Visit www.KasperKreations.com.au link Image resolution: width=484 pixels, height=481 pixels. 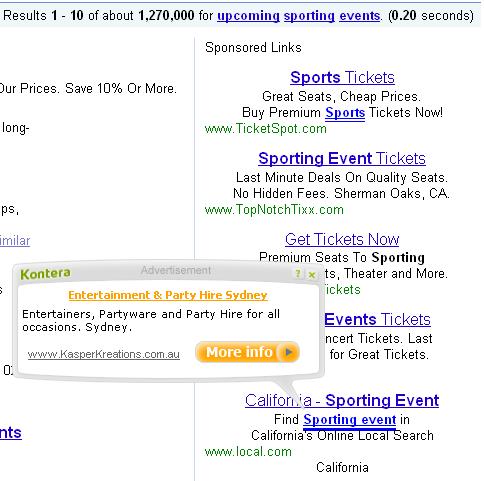[x=104, y=354]
